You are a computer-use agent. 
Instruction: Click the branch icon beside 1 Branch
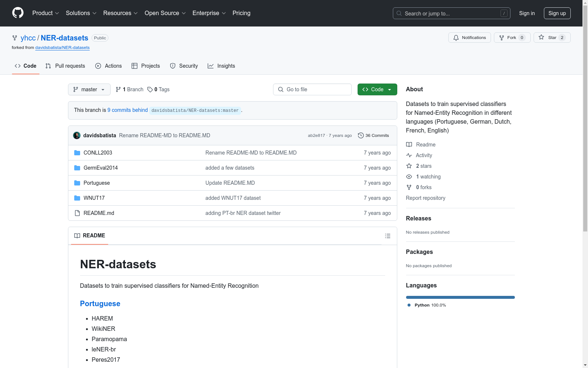pyautogui.click(x=118, y=89)
